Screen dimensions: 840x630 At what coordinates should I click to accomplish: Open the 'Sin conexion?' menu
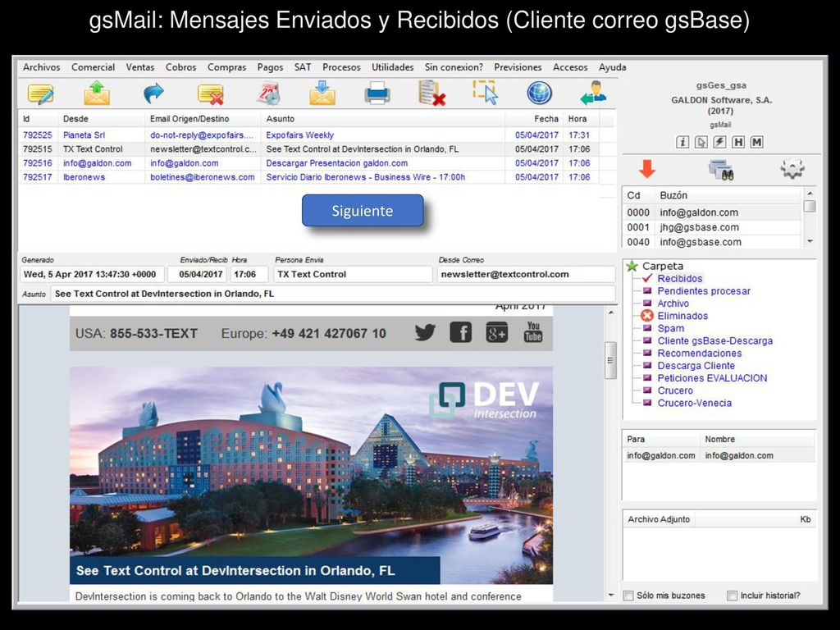point(453,67)
